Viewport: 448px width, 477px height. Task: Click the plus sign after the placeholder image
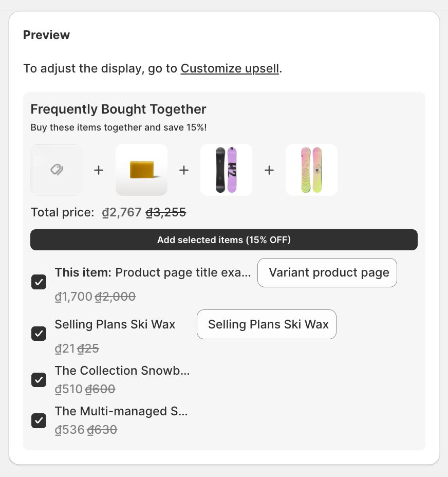(99, 170)
